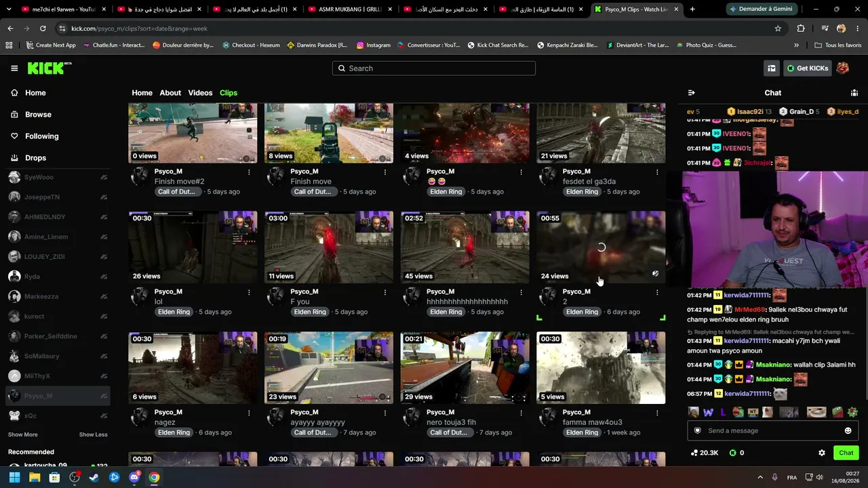Click Elden Ring tag under 'F you' clip
868x488 pixels.
pyautogui.click(x=310, y=312)
